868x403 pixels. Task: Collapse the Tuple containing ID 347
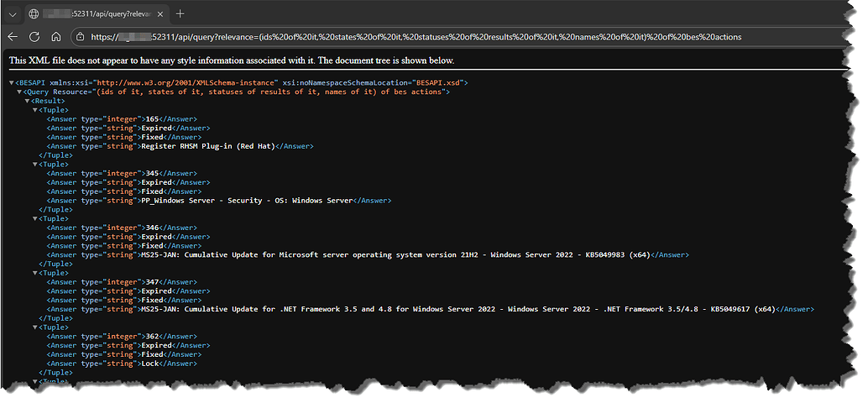pos(35,273)
